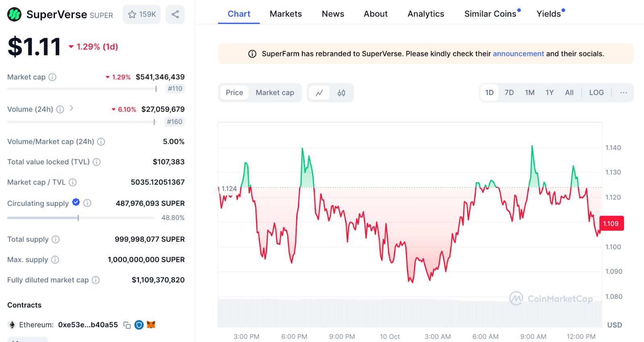Viewport: 644px width, 342px height.
Task: Open the Markets tab
Action: pyautogui.click(x=285, y=14)
